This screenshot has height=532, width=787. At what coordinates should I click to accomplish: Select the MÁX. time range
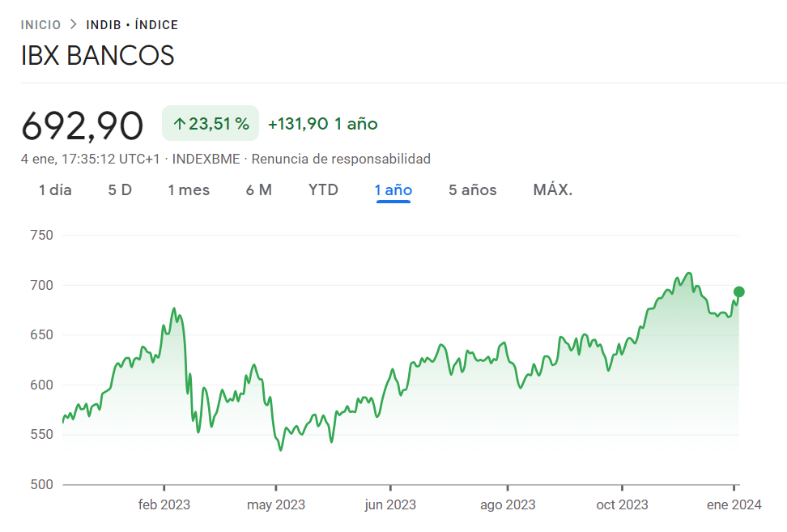[552, 189]
